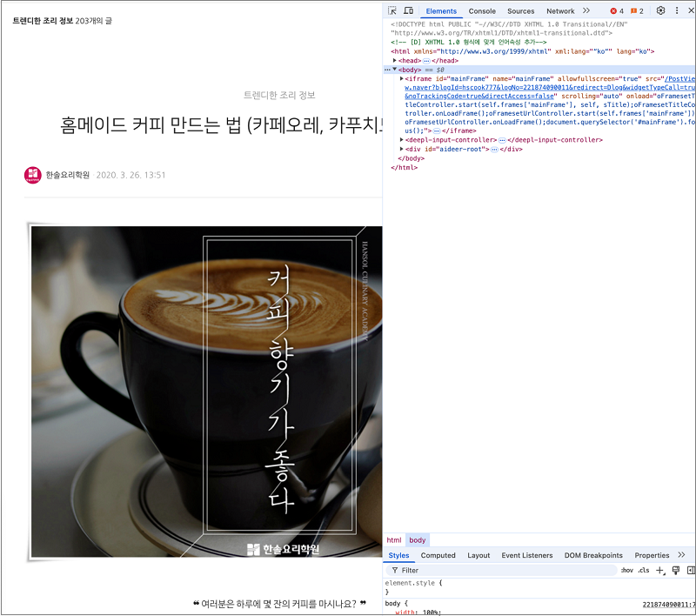Click the orange warnings count badge
Image resolution: width=696 pixels, height=616 pixels.
coord(637,10)
